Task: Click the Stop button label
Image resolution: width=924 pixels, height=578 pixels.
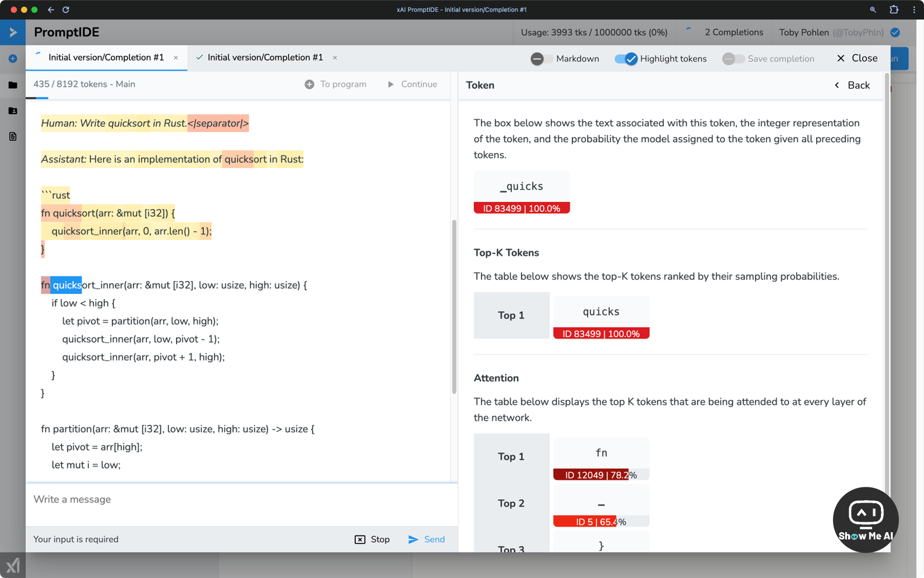Action: [x=380, y=539]
